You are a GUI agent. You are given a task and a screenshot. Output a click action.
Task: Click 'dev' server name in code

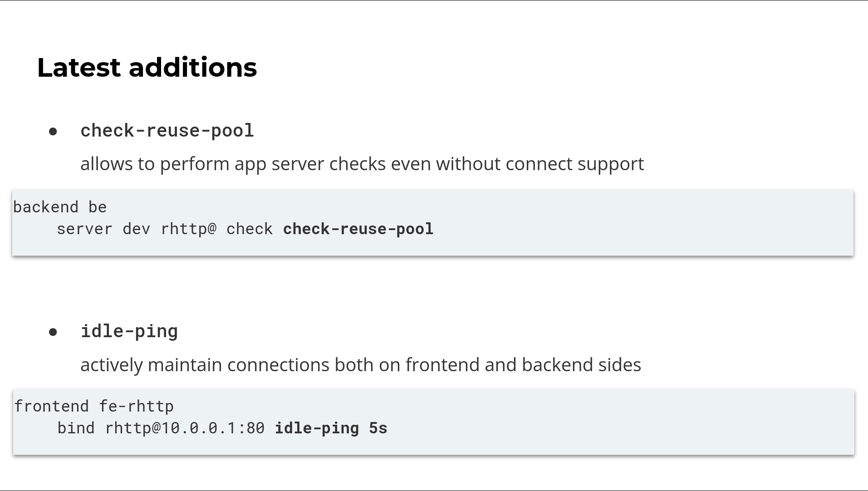(137, 229)
